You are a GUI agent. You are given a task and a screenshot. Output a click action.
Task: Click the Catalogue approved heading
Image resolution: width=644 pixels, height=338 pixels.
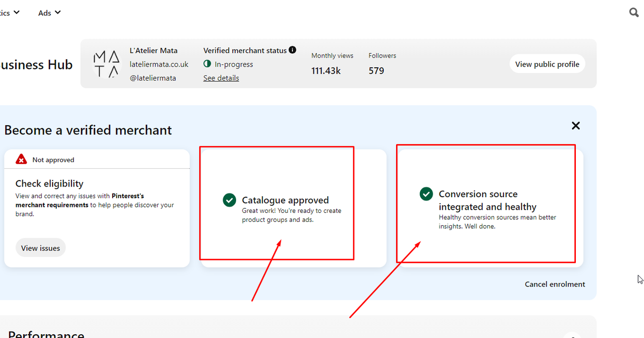[x=286, y=200]
